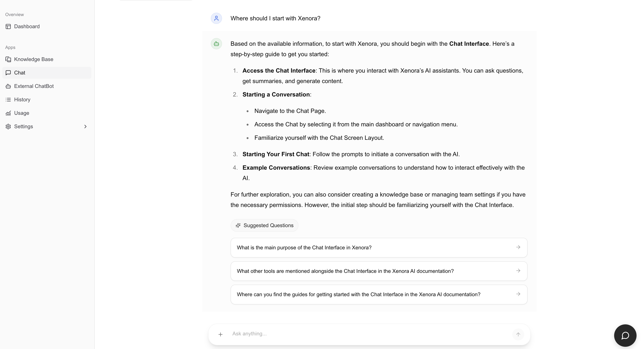
Task: Expand the Settings submenu chevron
Action: click(85, 127)
